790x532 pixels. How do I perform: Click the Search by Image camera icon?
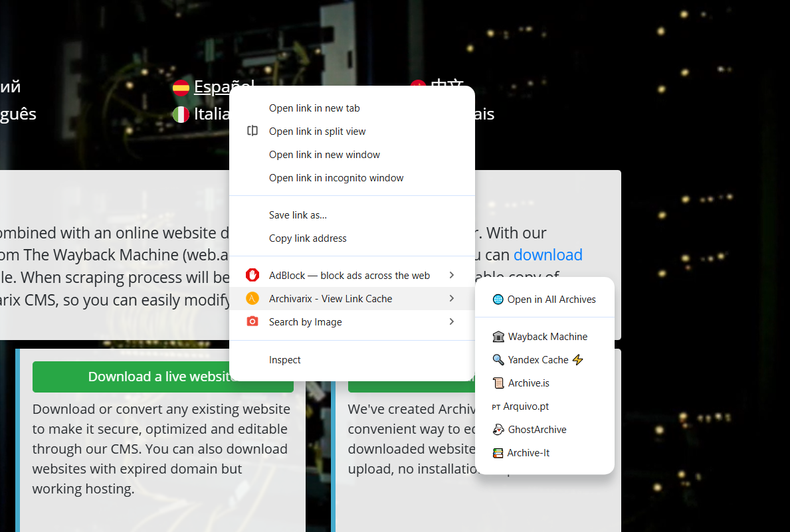[252, 321]
